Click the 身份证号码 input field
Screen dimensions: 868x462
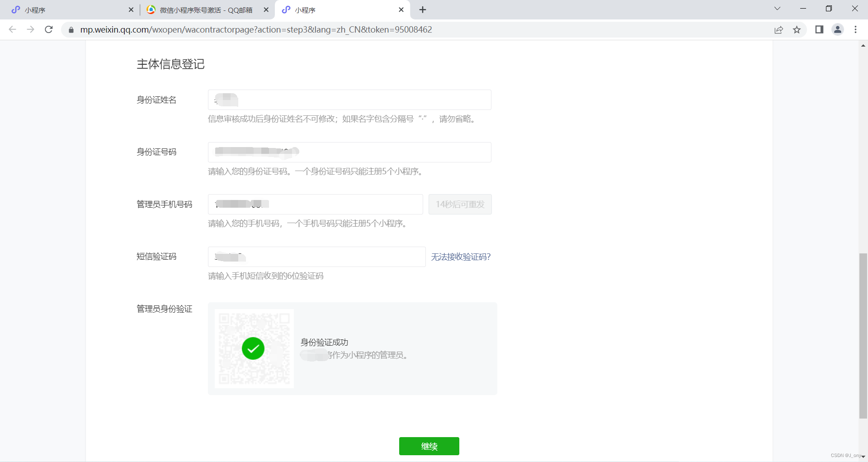point(349,152)
